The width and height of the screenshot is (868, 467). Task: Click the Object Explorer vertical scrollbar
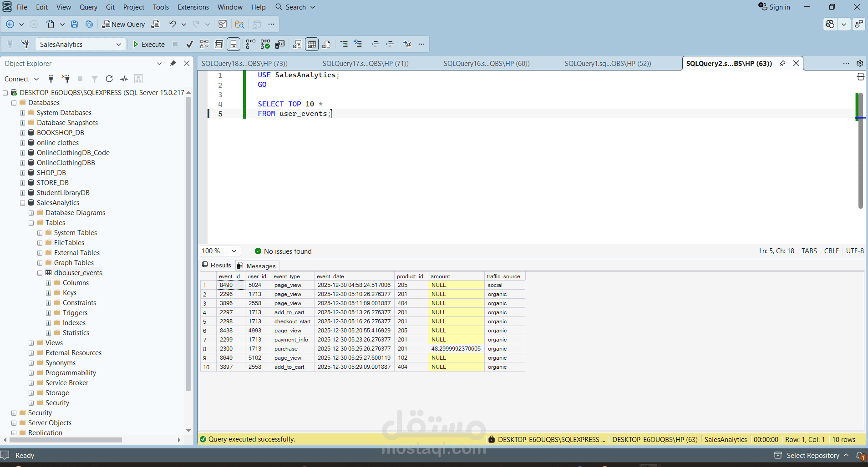188,243
